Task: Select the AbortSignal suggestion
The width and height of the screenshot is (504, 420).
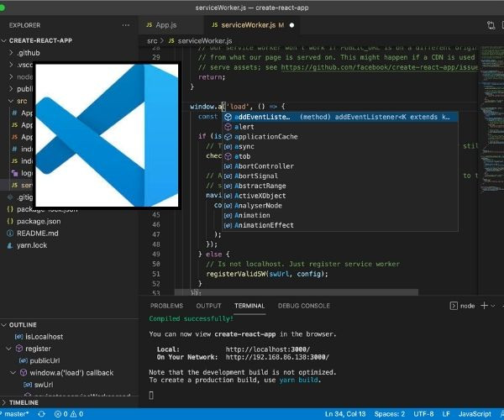Action: (x=340, y=176)
